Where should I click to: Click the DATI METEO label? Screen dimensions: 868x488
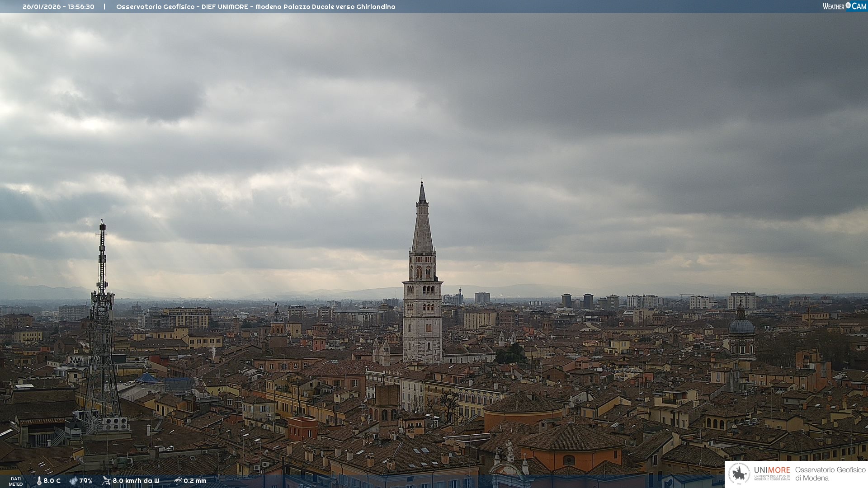coord(16,481)
